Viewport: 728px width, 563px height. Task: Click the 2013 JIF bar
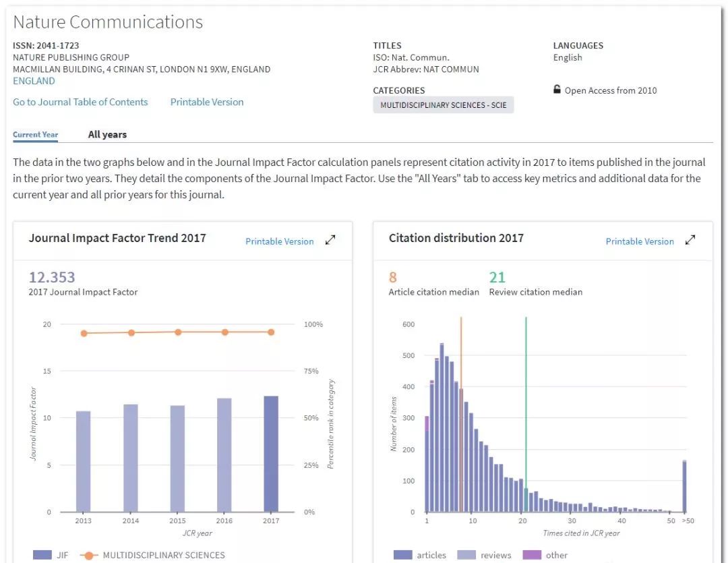coord(83,462)
